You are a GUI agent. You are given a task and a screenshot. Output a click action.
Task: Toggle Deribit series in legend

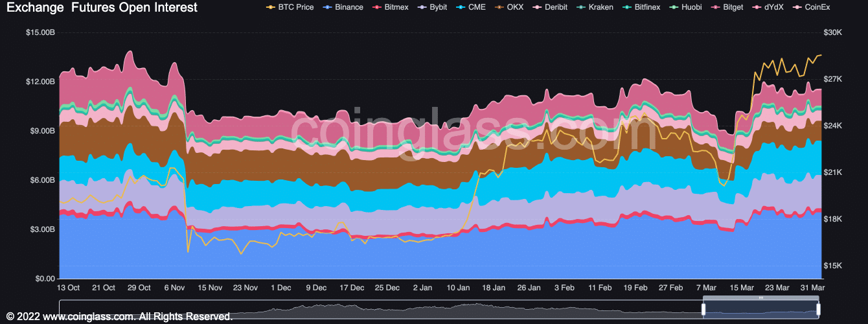point(549,7)
